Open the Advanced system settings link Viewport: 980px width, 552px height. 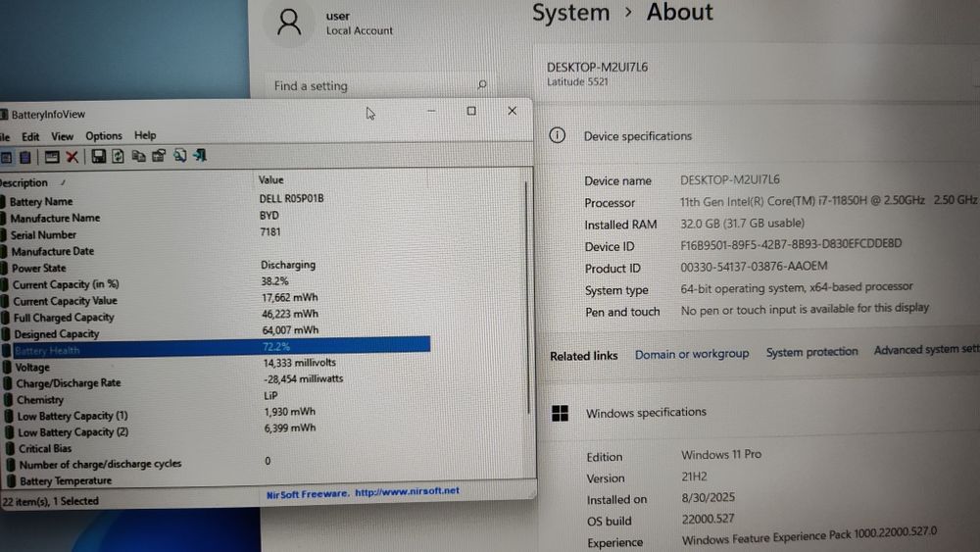point(926,350)
